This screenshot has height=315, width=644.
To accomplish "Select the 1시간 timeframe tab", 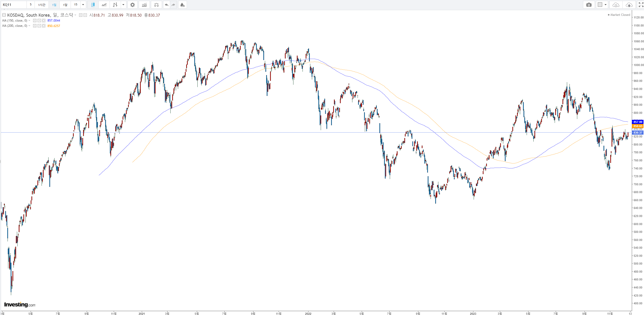I will click(42, 5).
